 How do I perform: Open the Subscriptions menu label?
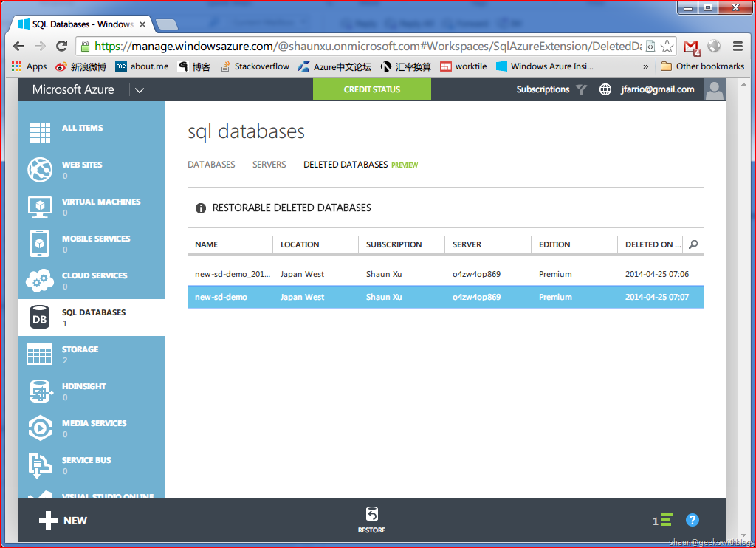tap(543, 89)
